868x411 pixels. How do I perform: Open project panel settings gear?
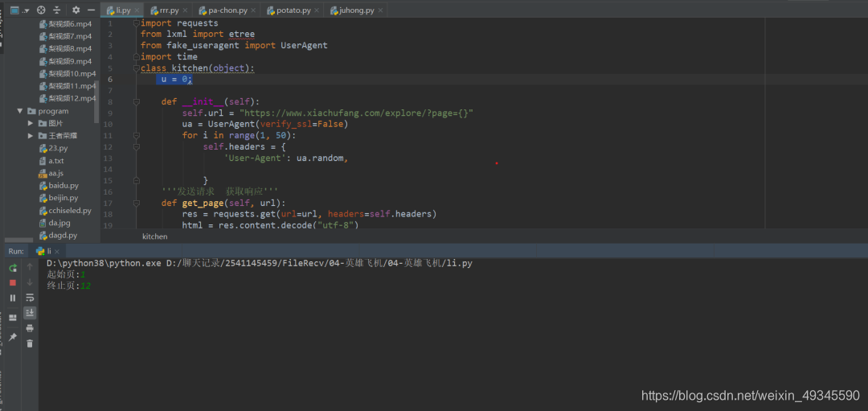76,10
